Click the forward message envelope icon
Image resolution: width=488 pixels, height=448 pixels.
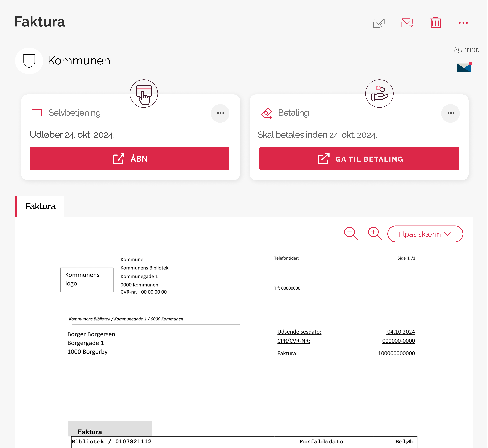coord(407,23)
